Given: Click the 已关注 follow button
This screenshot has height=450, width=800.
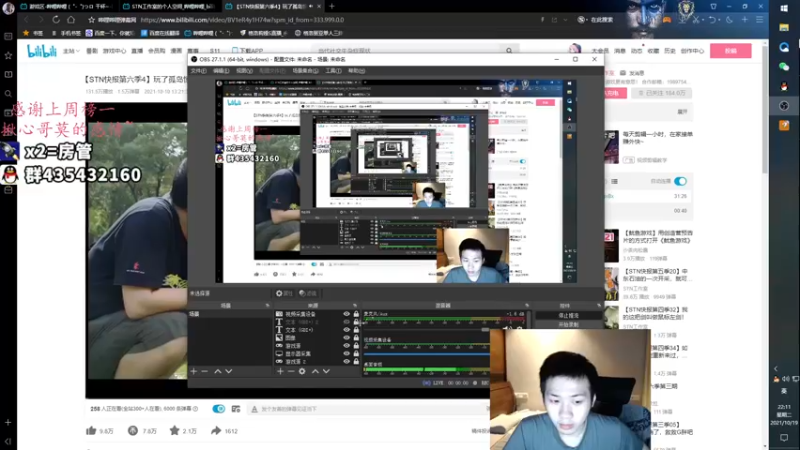Looking at the screenshot, I should (x=662, y=93).
